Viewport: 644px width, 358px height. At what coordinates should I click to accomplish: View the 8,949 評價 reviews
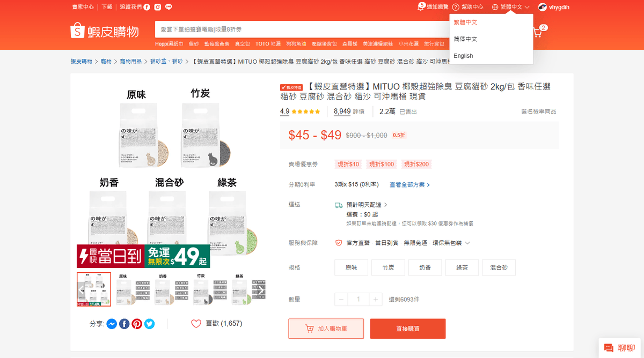click(349, 111)
